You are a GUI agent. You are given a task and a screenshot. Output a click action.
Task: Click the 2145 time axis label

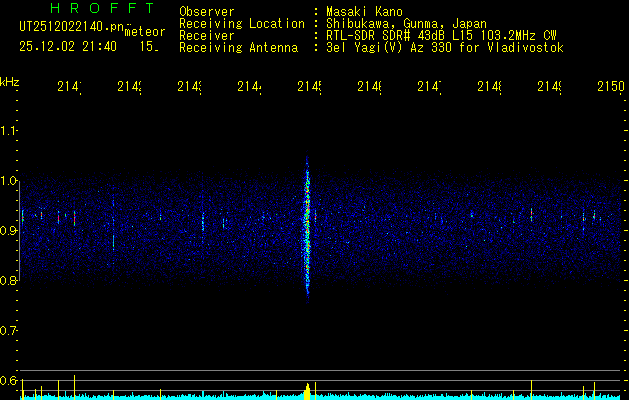pyautogui.click(x=310, y=86)
